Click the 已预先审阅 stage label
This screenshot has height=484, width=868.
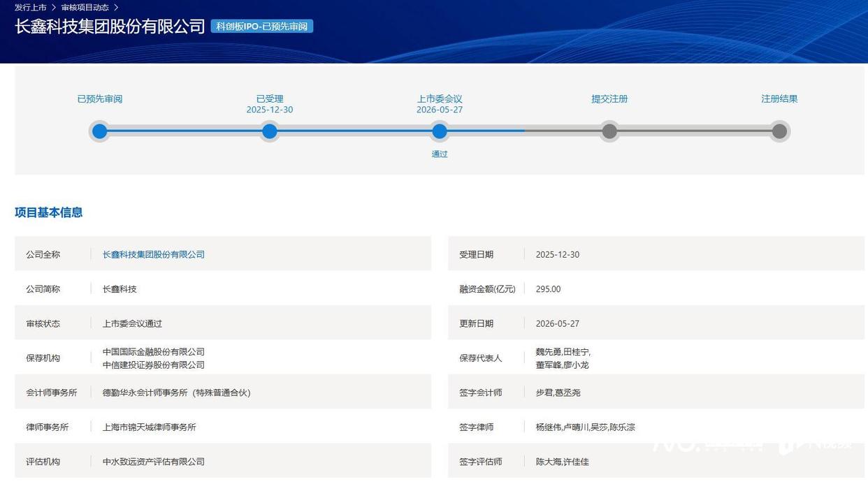(100, 99)
